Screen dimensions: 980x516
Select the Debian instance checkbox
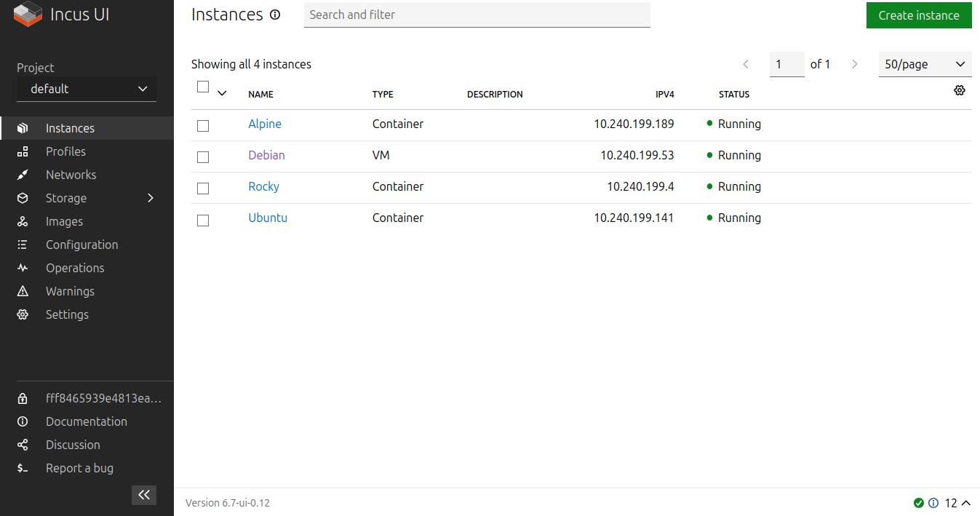point(203,157)
